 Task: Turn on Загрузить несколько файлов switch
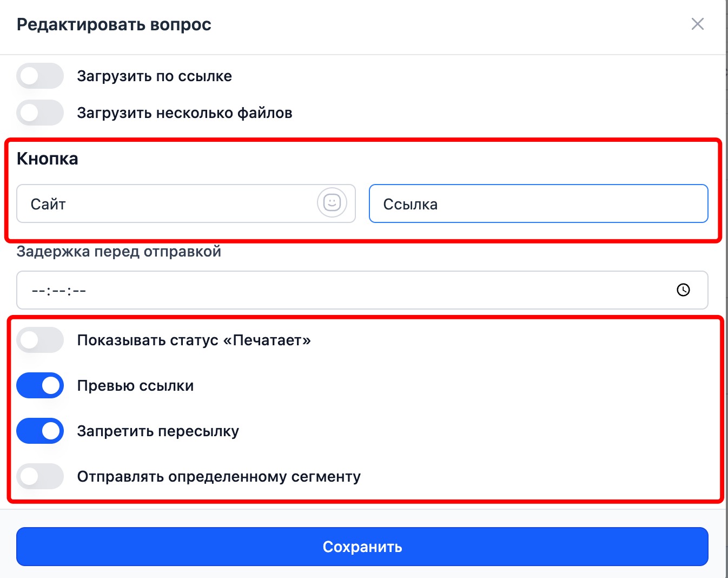(40, 113)
